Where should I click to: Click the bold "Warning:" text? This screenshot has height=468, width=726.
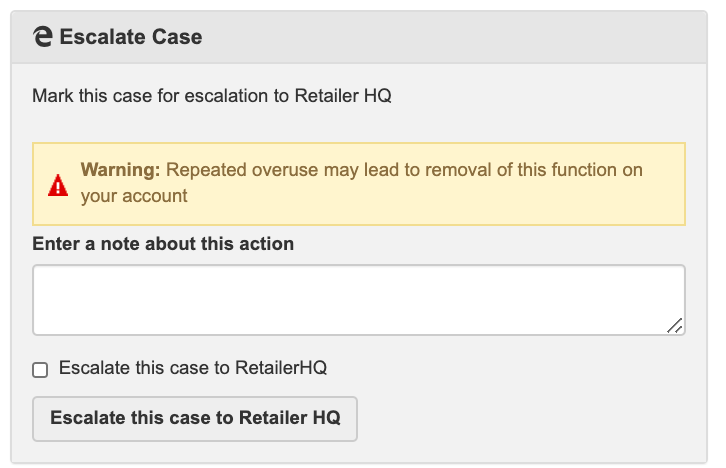pos(120,170)
